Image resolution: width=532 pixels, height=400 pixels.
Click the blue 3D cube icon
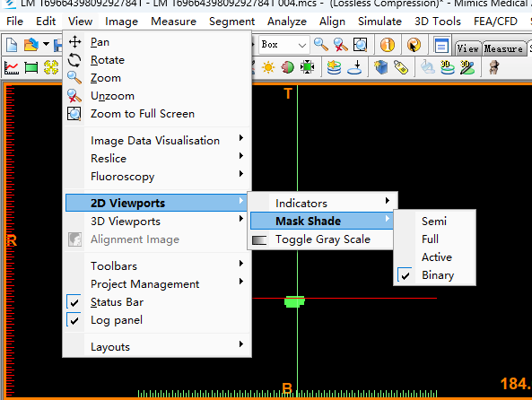pyautogui.click(x=380, y=67)
